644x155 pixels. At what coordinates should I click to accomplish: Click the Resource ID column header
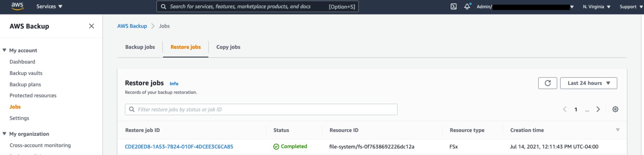point(344,130)
